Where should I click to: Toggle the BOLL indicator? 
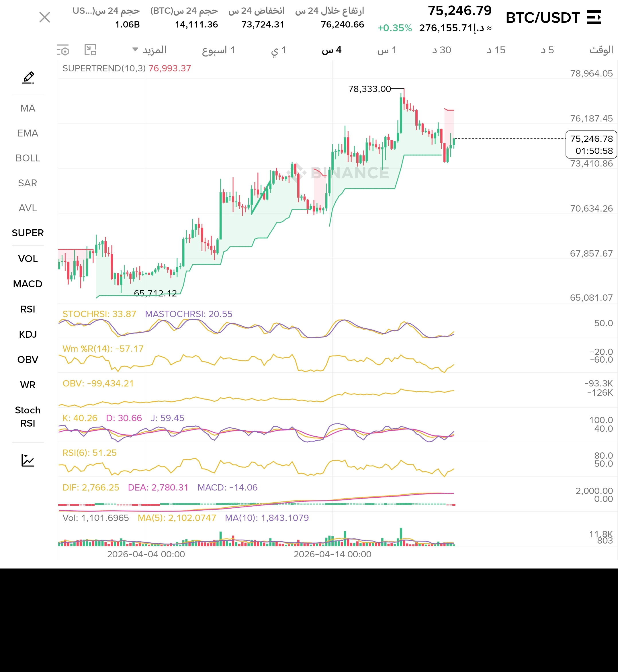tap(28, 158)
